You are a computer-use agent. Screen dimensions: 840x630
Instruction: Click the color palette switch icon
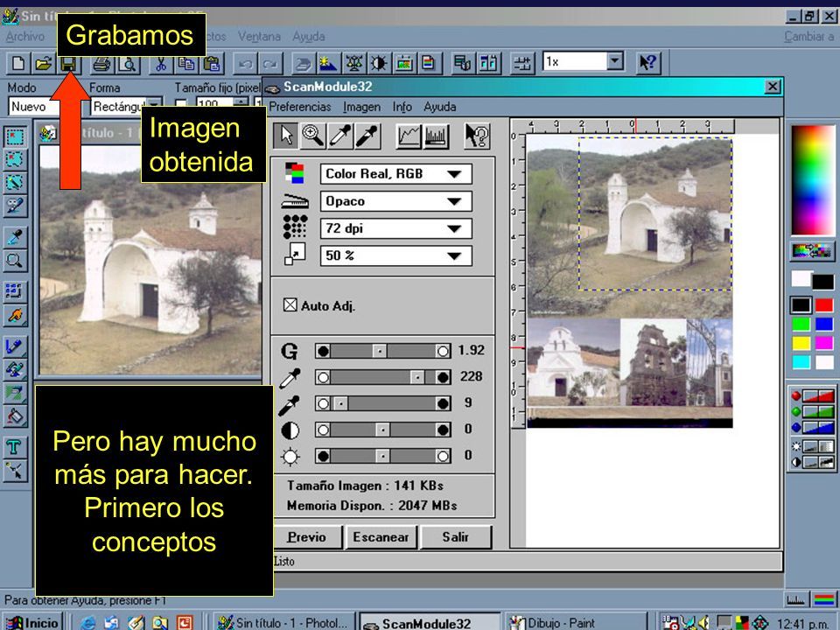(813, 249)
